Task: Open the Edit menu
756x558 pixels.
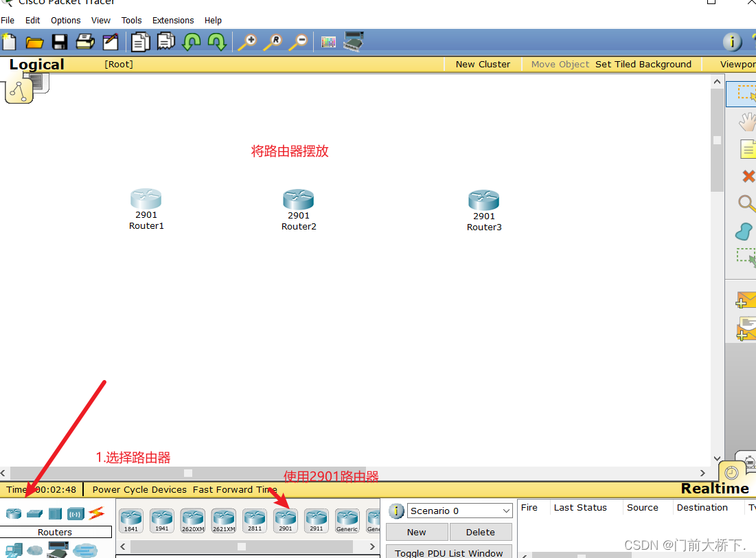Action: coord(32,21)
